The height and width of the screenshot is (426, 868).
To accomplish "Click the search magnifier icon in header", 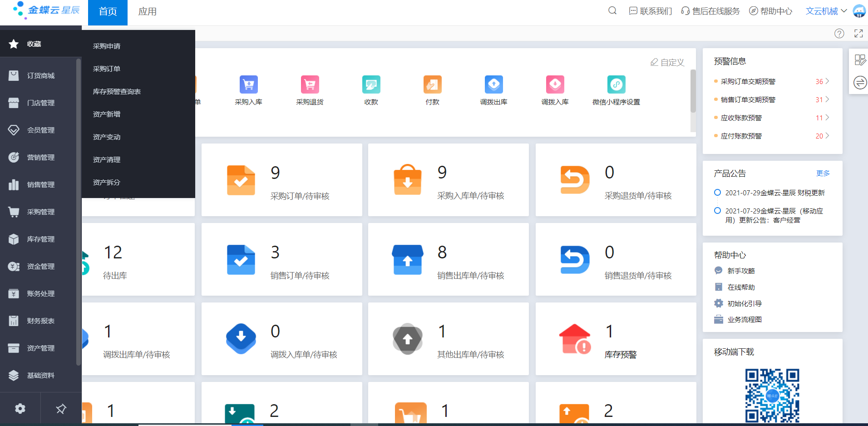I will [612, 11].
